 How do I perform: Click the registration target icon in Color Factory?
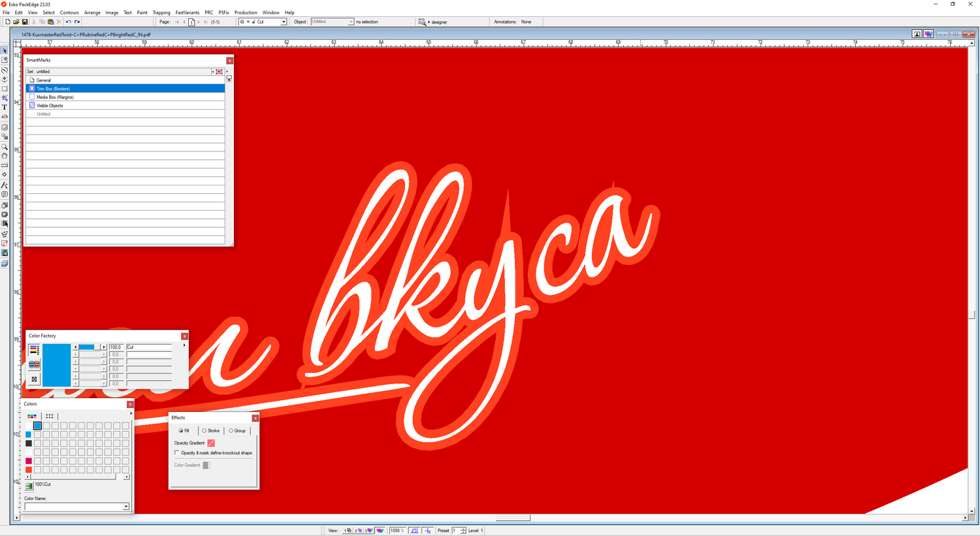(34, 379)
